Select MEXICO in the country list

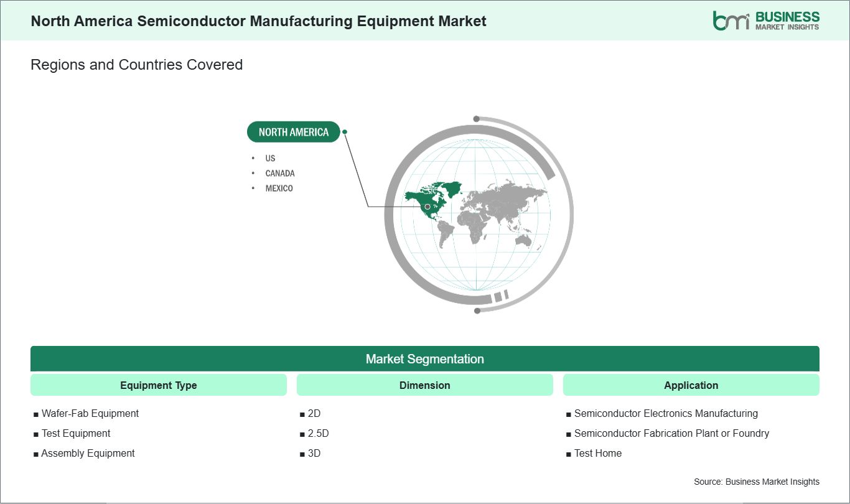(279, 188)
